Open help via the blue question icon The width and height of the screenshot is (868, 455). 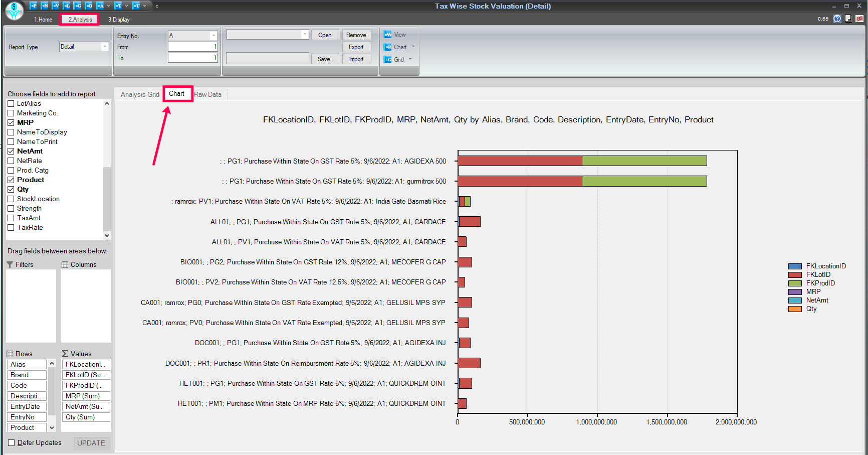837,19
